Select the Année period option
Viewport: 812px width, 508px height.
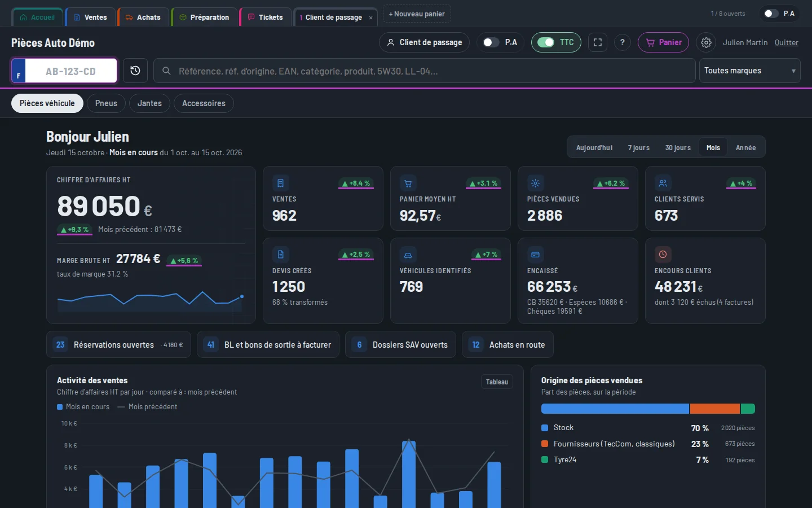click(745, 148)
